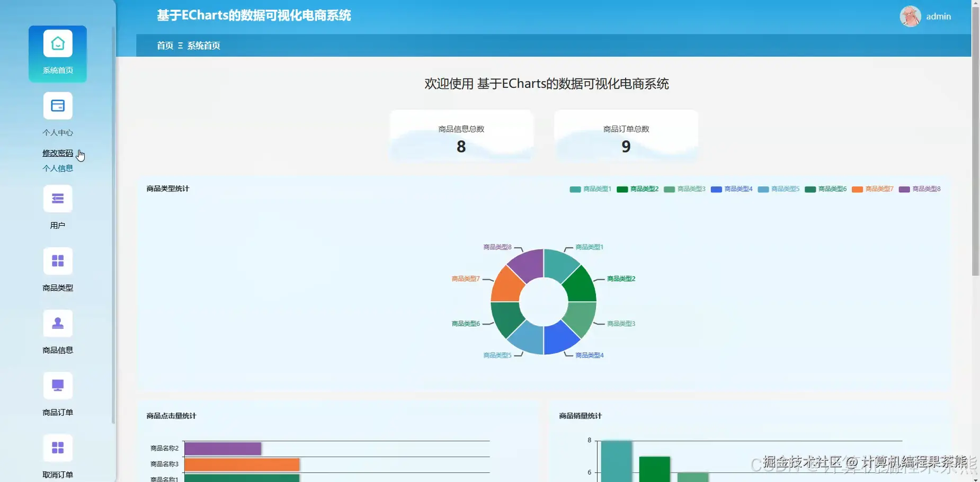Collapse the 个人中心 submenu
This screenshot has height=482, width=980.
57,132
